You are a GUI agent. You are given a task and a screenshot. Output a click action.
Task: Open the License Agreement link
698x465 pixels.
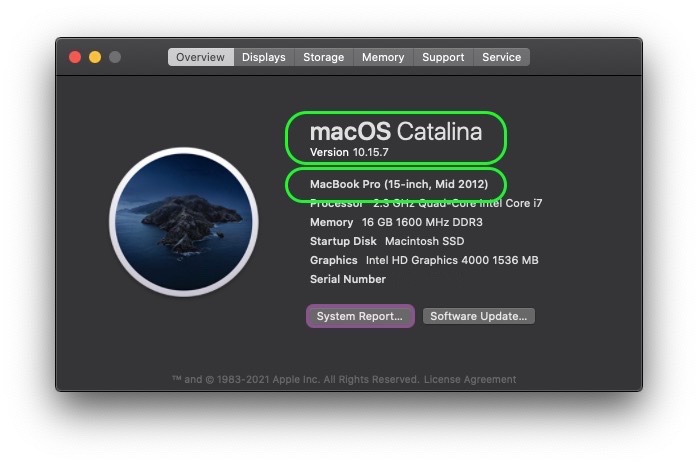click(x=470, y=380)
